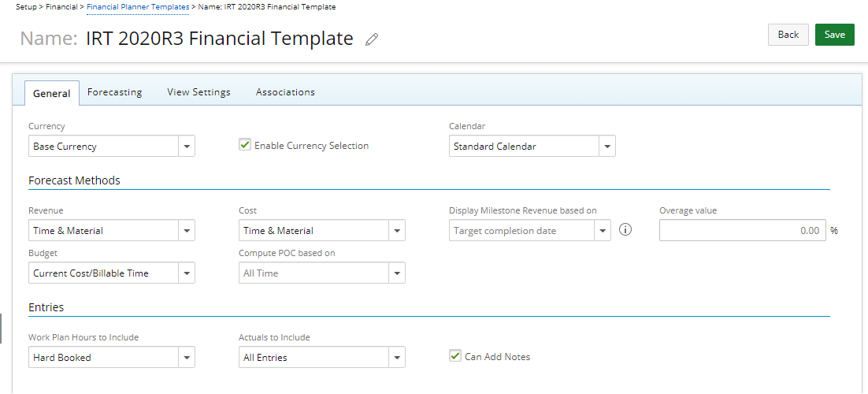Expand Work Plan Hours to Include dropdown
868x394 pixels.
click(x=111, y=358)
